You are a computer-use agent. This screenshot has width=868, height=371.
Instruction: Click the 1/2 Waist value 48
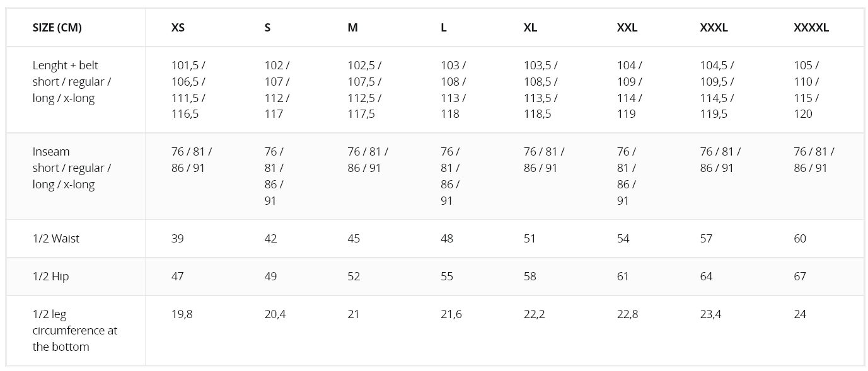447,239
